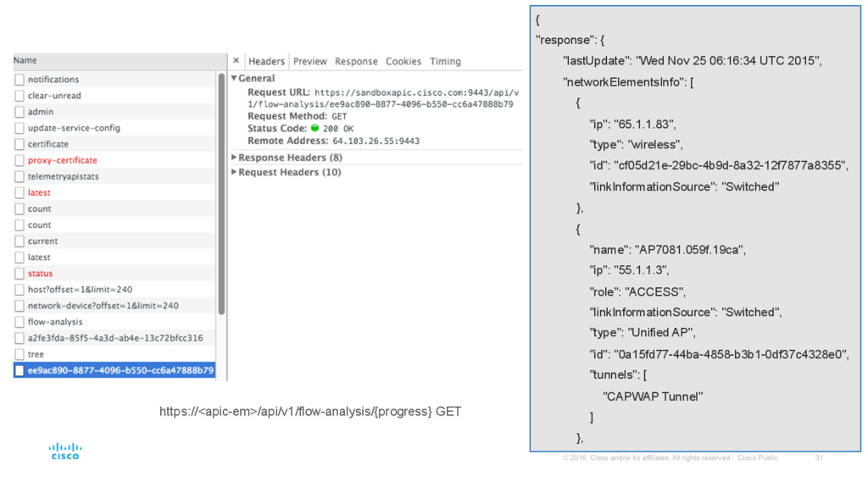Viewport: 868px width, 488px height.
Task: Select the flow-analysis request
Action: [x=114, y=322]
